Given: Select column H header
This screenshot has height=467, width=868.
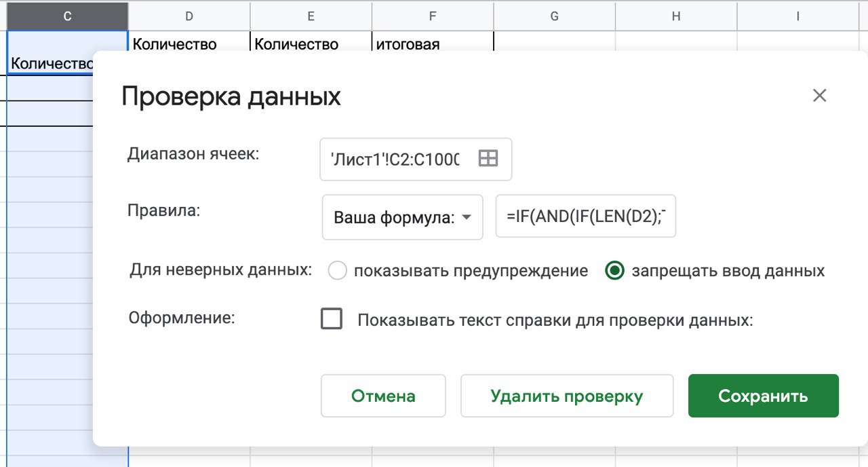Looking at the screenshot, I should click(x=676, y=16).
